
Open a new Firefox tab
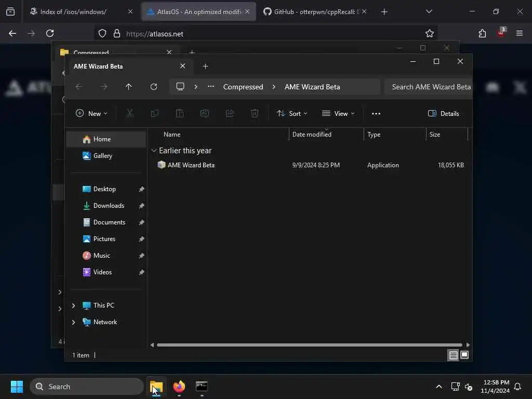click(x=384, y=12)
